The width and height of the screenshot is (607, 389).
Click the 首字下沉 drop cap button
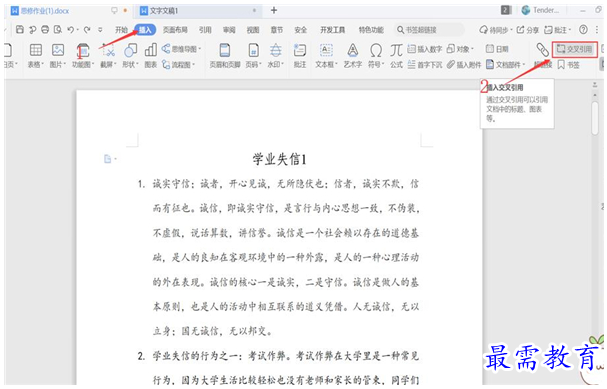click(x=425, y=65)
